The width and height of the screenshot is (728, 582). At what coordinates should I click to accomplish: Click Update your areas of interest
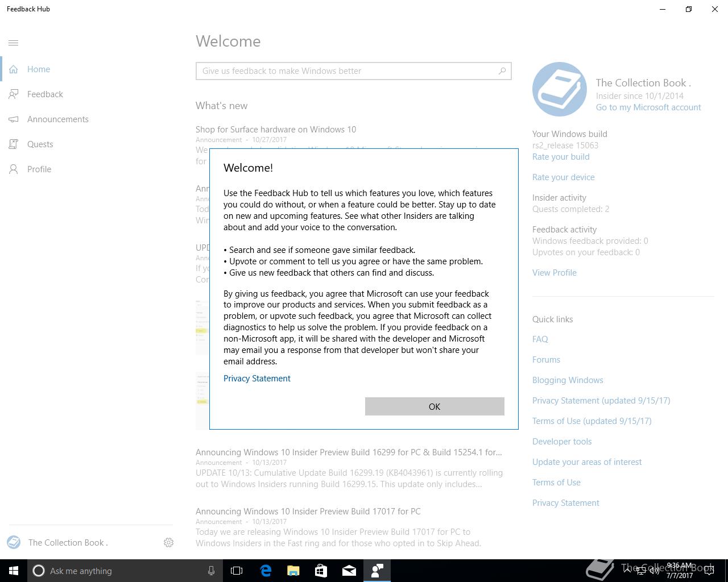(587, 462)
